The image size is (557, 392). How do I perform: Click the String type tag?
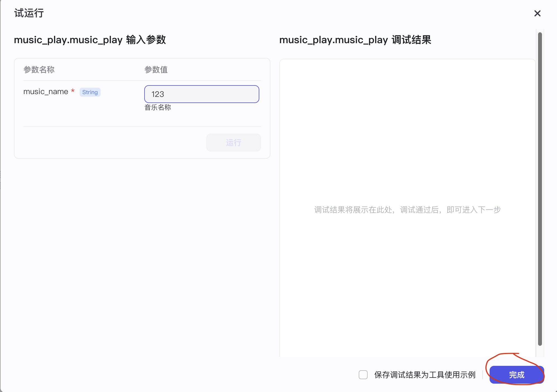tap(90, 92)
